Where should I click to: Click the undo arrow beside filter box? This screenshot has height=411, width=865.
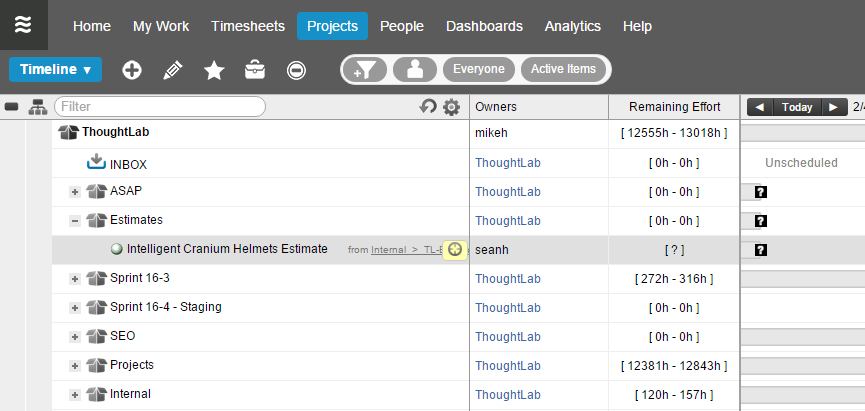pos(429,107)
